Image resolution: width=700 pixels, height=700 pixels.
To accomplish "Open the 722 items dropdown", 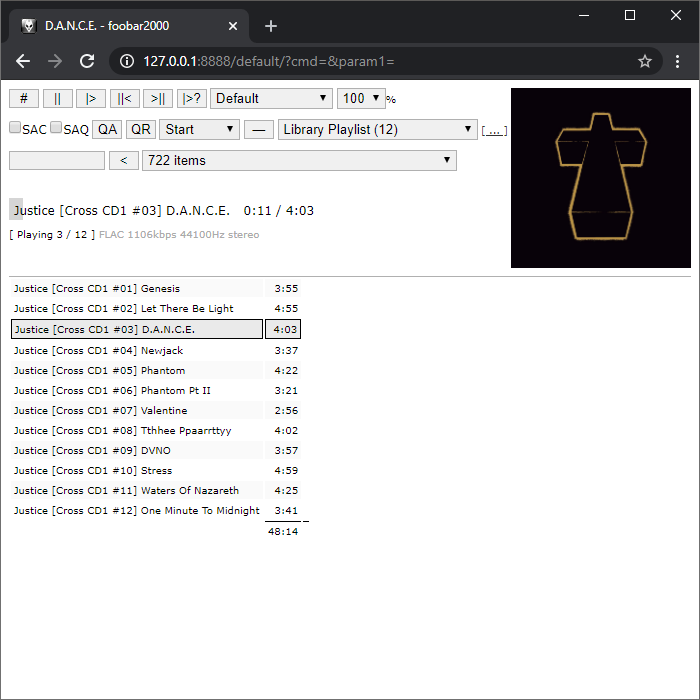I will click(x=298, y=160).
